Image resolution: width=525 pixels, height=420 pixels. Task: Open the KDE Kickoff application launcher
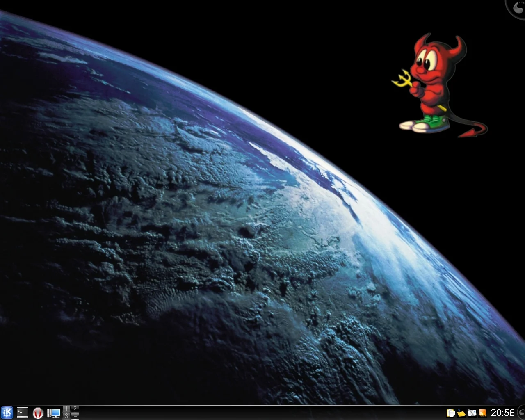[x=7, y=413]
